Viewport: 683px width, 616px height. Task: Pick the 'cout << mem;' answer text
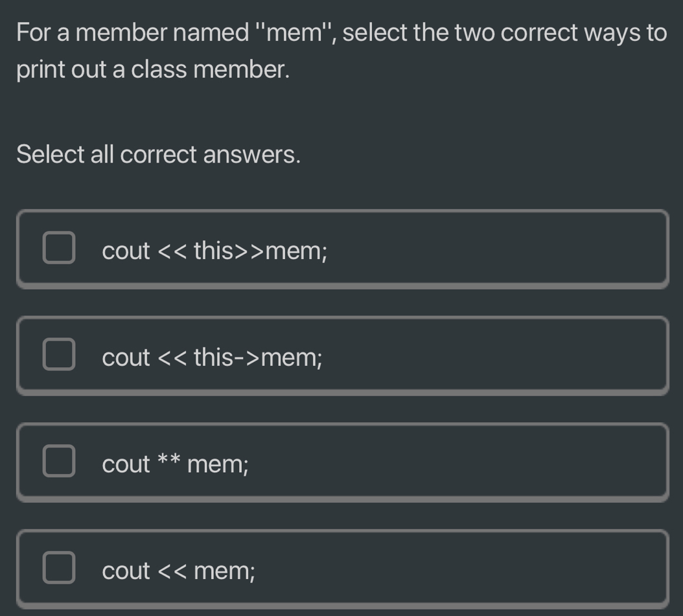click(x=178, y=571)
